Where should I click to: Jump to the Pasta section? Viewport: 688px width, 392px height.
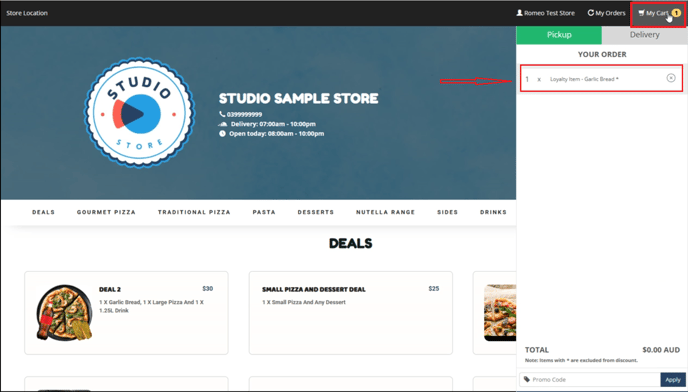click(264, 212)
